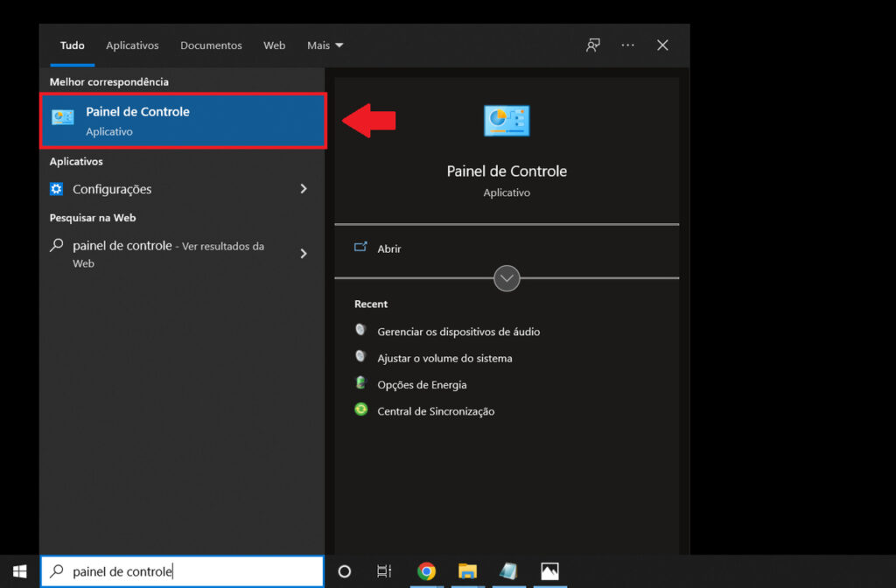Click the Windows Start button

click(x=19, y=570)
